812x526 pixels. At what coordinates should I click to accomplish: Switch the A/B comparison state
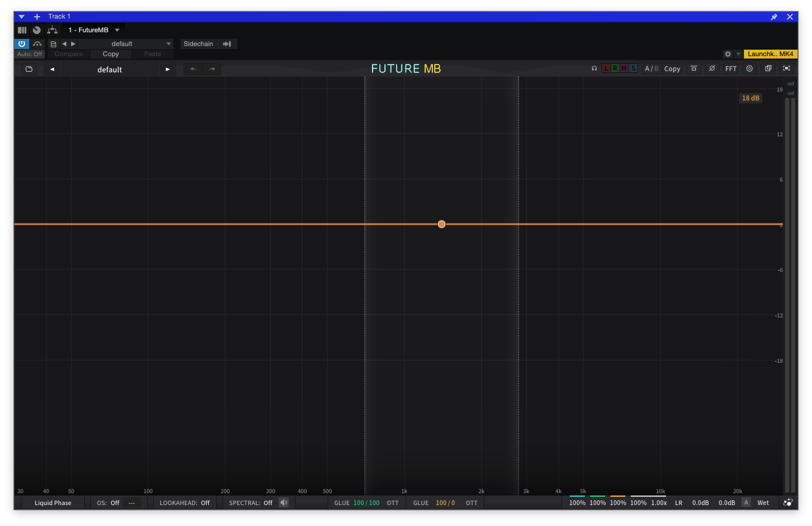(x=651, y=69)
